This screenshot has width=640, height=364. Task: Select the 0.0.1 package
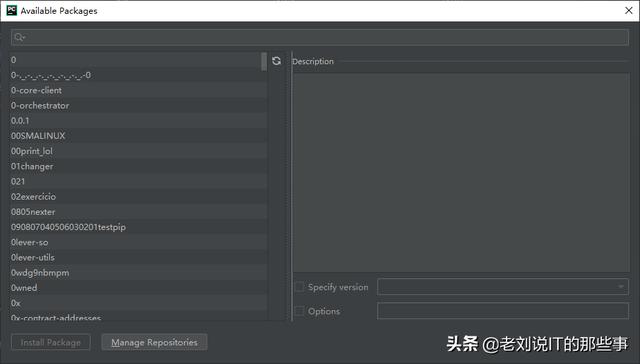click(x=138, y=121)
